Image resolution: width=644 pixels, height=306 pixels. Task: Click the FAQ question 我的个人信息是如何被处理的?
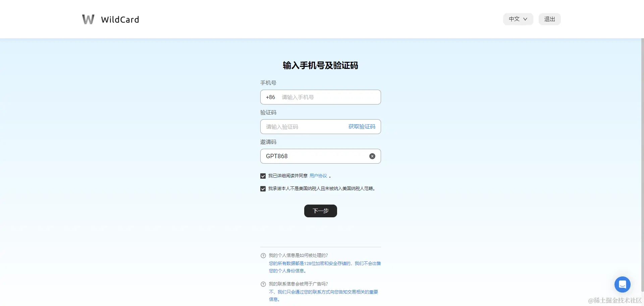(298, 255)
